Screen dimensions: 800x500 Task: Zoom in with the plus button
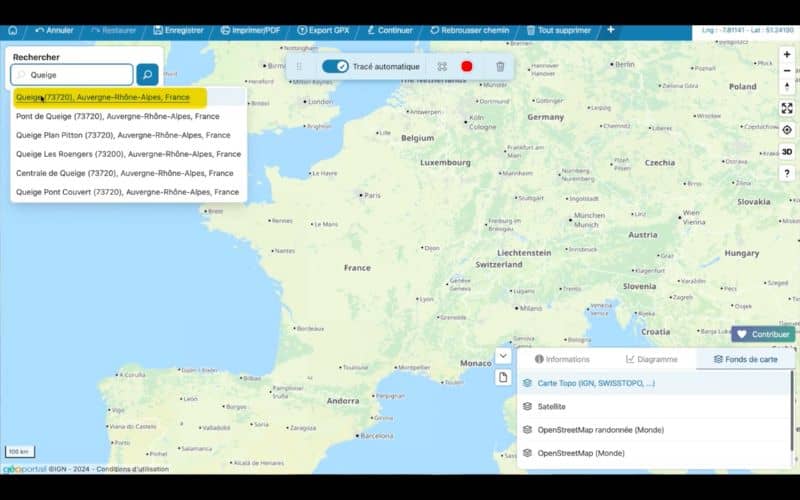[x=787, y=54]
